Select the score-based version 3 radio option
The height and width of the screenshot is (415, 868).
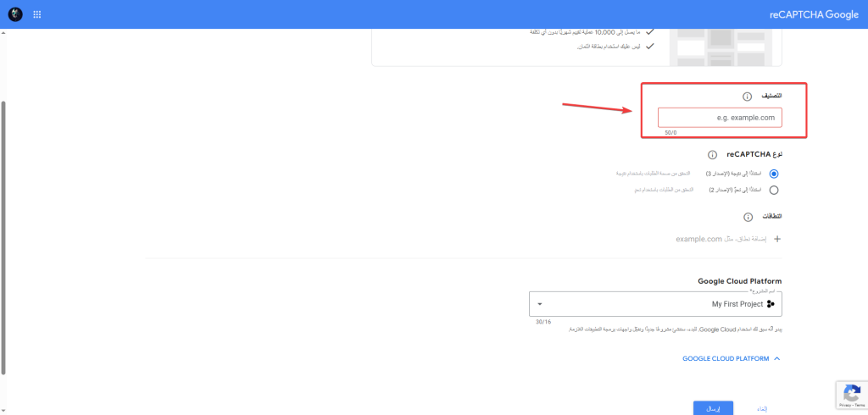pos(773,173)
